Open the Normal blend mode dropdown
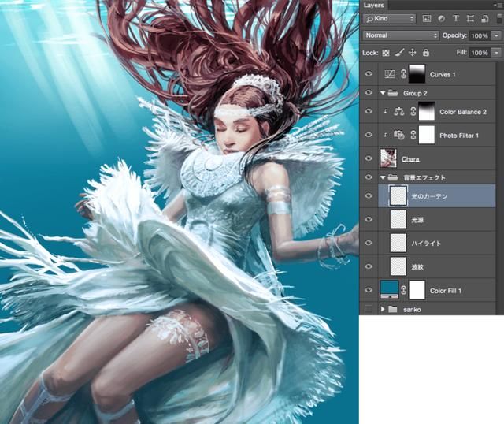Image resolution: width=504 pixels, height=424 pixels. [x=401, y=35]
